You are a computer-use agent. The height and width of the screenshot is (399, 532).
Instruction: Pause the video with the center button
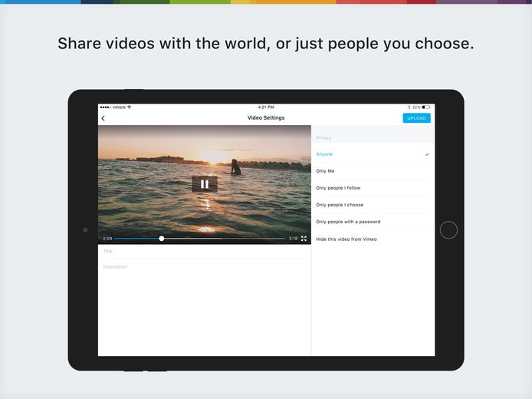point(205,184)
